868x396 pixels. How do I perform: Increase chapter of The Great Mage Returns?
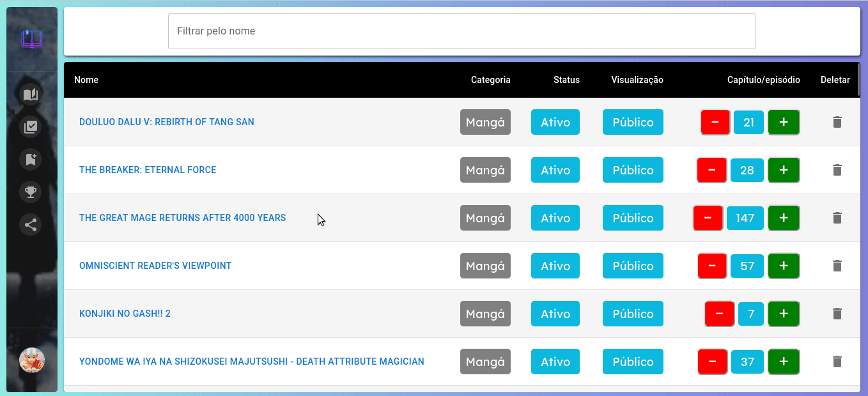click(784, 218)
